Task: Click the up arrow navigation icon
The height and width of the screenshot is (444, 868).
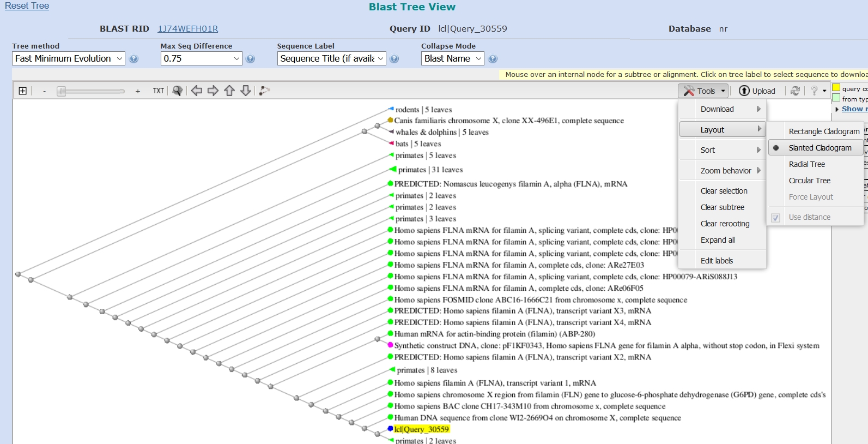Action: (x=229, y=91)
